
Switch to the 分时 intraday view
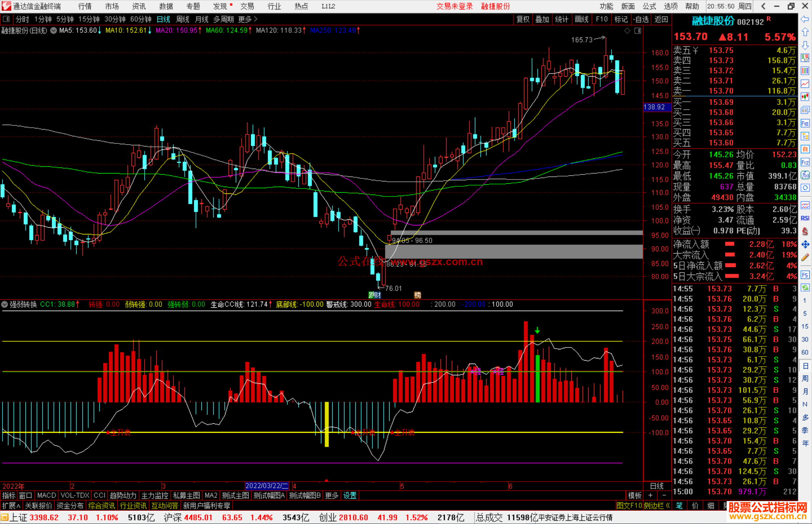22,19
